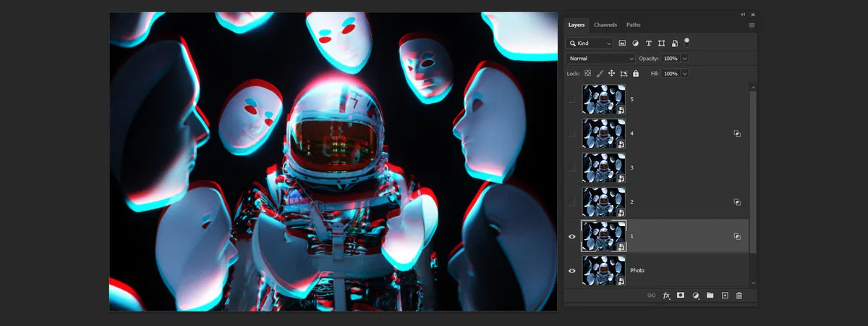The height and width of the screenshot is (326, 868).
Task: Click the Opacity 100% value field
Action: pyautogui.click(x=671, y=58)
